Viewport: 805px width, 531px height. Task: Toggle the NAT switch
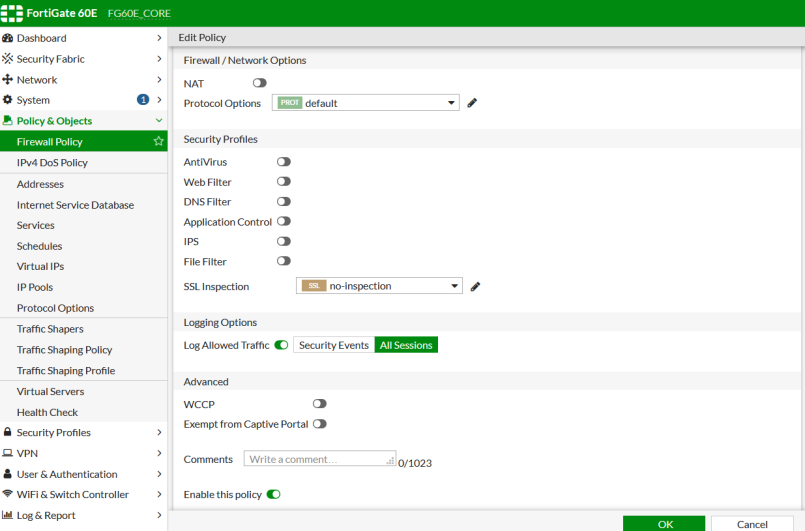259,83
